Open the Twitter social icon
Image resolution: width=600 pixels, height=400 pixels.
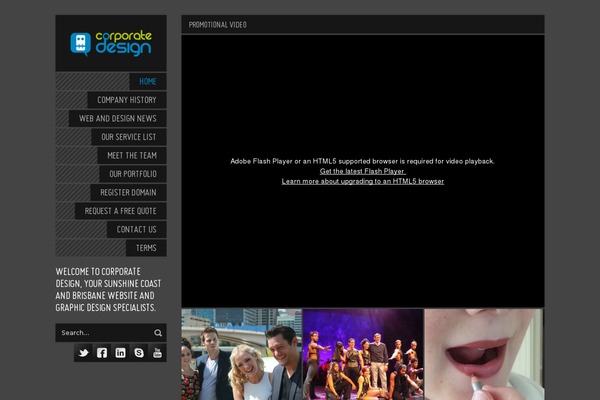83,353
